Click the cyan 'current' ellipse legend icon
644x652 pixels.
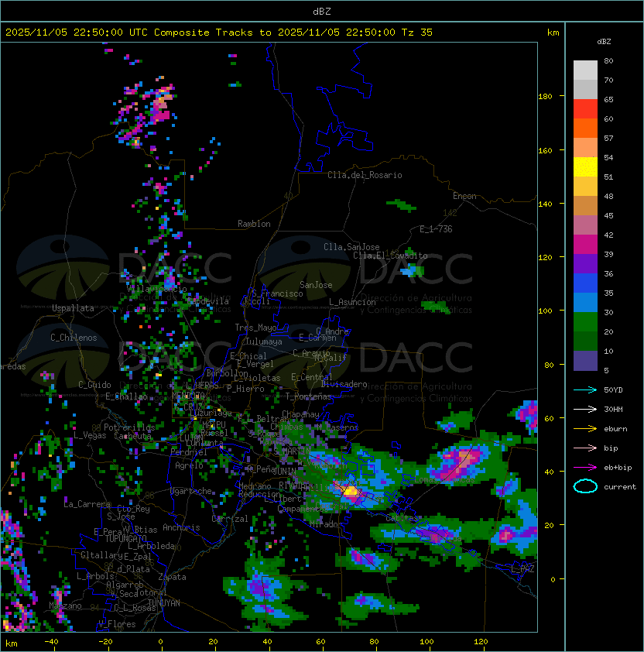coord(585,486)
